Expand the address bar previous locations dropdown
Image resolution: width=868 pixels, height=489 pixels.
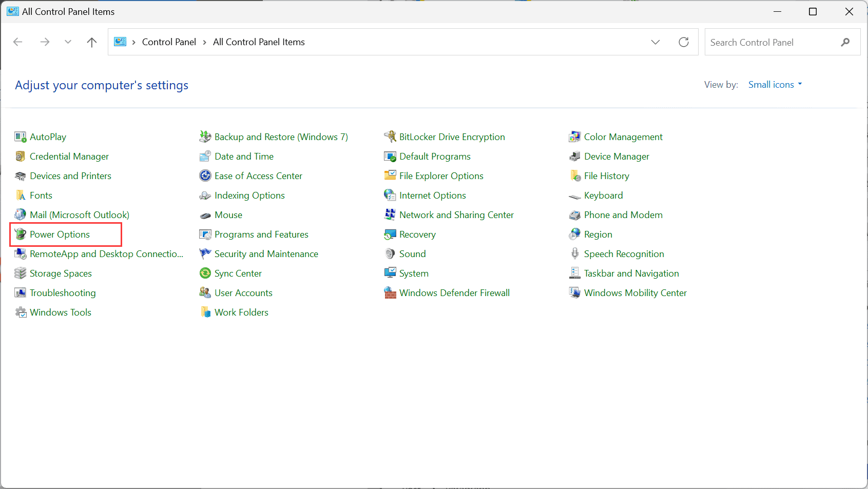(x=655, y=42)
